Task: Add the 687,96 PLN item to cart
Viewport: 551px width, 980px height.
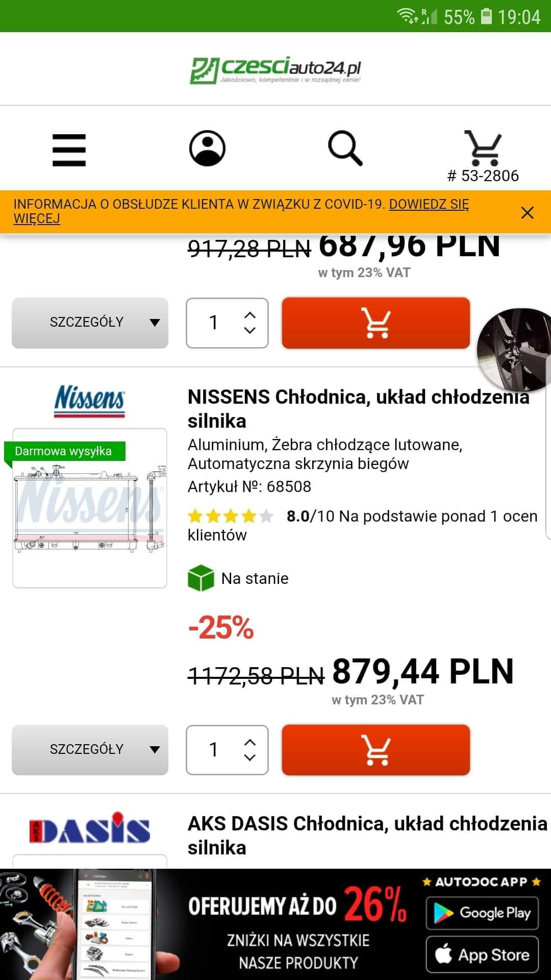Action: (x=375, y=323)
